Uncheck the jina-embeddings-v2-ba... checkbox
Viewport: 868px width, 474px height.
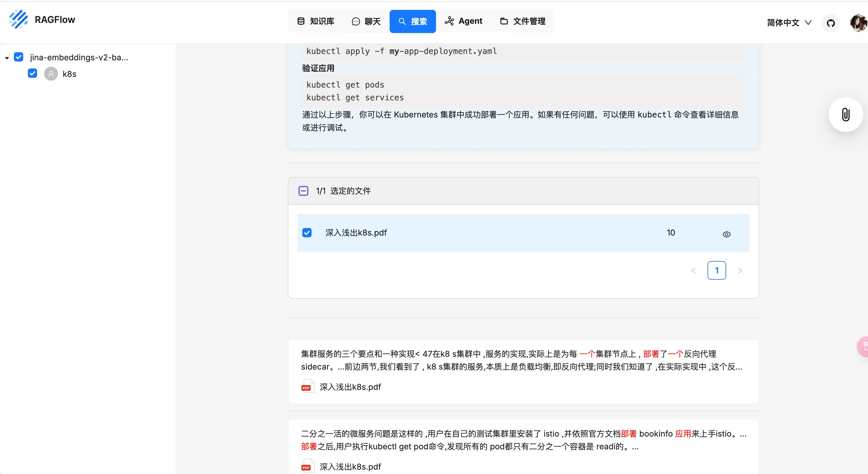19,57
